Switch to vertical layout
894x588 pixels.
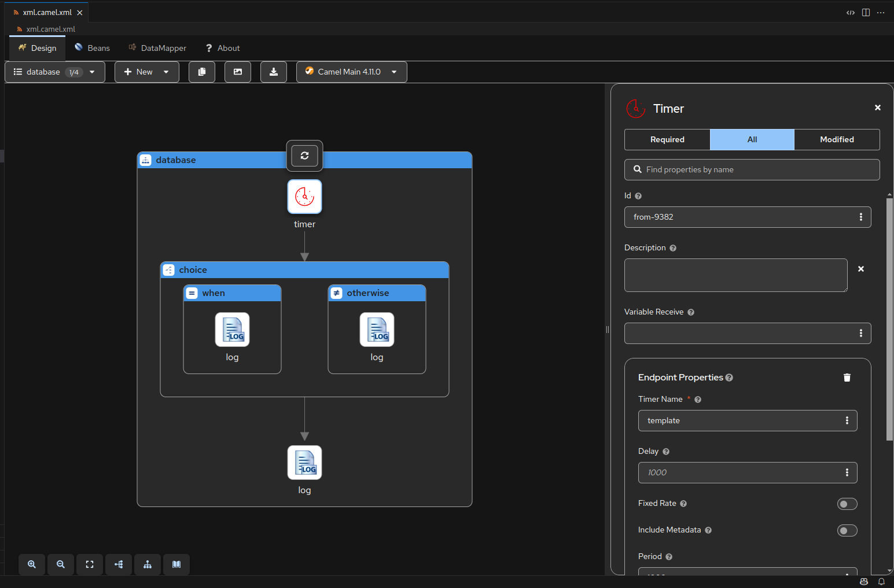148,564
